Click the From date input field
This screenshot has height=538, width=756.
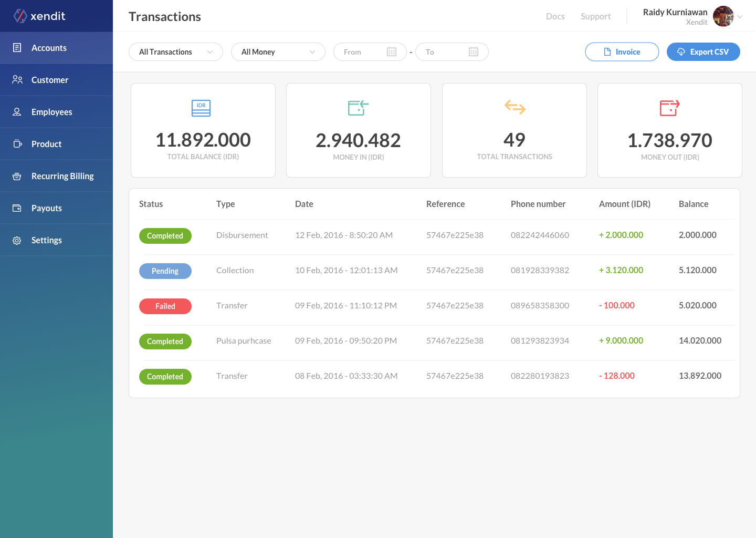pos(370,51)
